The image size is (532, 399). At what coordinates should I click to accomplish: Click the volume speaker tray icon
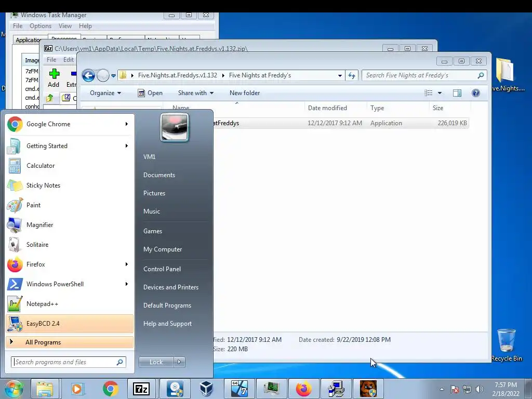[480, 389]
